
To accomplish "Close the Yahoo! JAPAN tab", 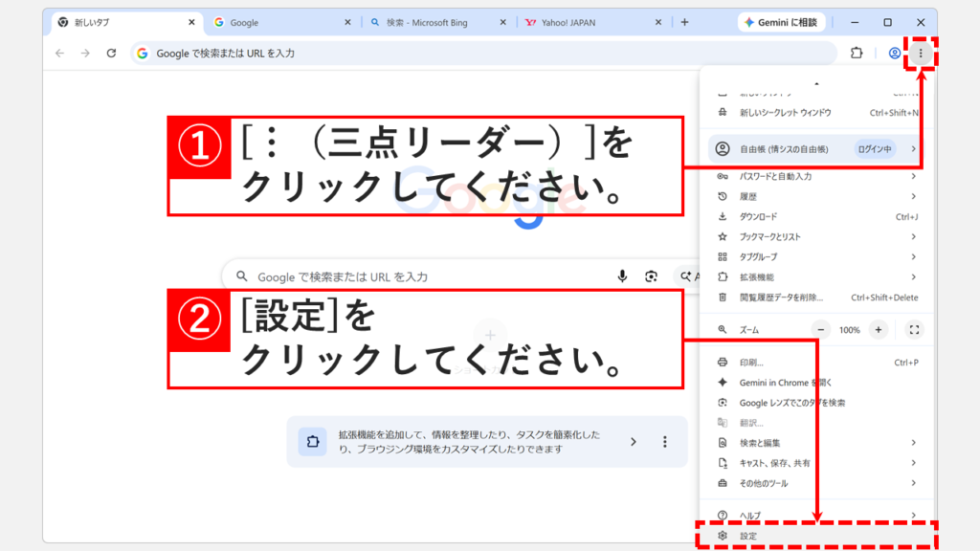I will 658,23.
